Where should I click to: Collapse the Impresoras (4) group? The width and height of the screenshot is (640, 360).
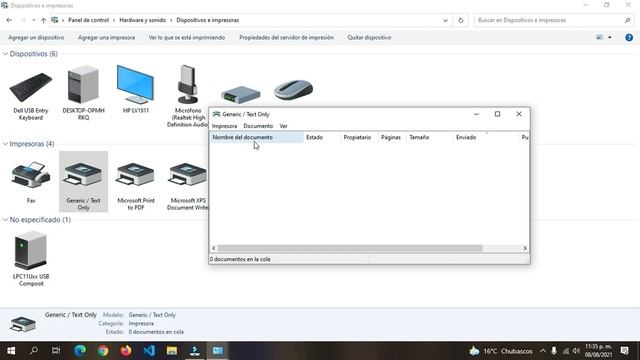(5, 144)
